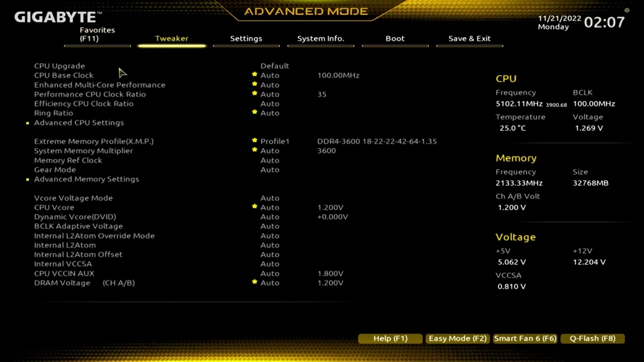
Task: Click the star icon on Ring Ratio row
Action: 255,112
